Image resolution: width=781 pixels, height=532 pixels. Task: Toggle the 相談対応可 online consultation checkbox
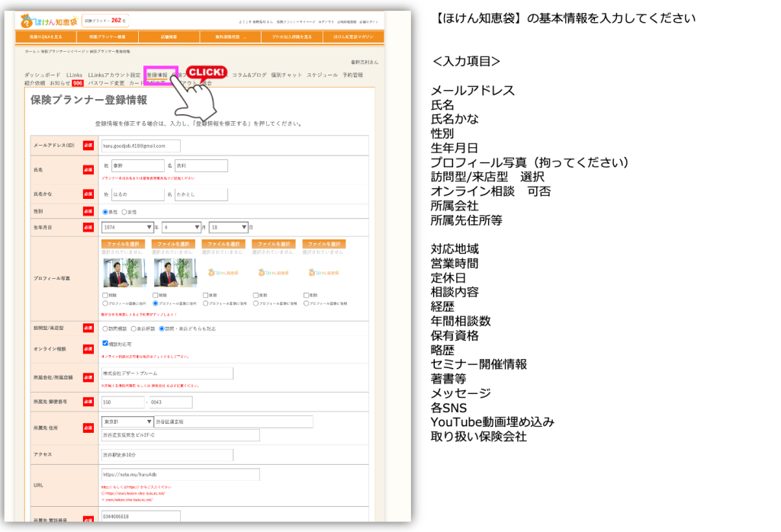point(105,344)
